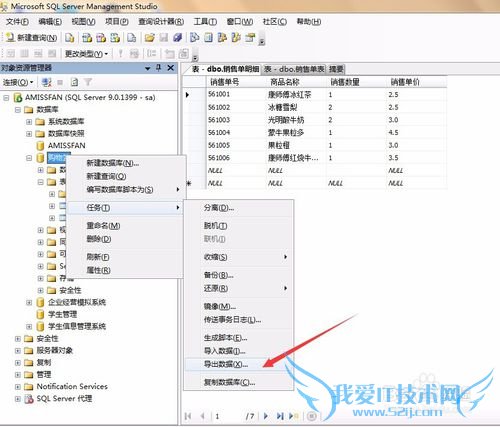Choose 生成脚本(E)... from the submenu
The height and width of the screenshot is (427, 500).
click(x=238, y=338)
